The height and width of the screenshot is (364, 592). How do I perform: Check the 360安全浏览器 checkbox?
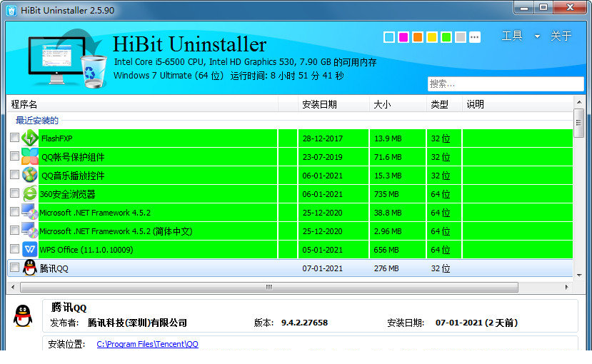tap(14, 193)
